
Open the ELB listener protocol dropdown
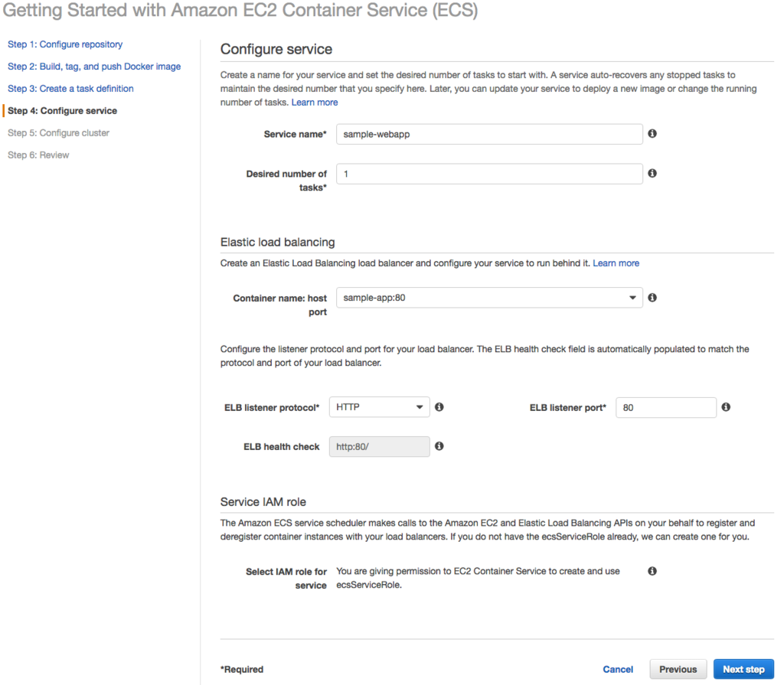[380, 407]
